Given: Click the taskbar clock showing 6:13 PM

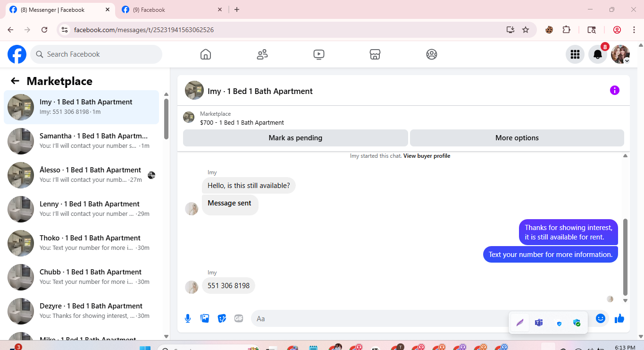Looking at the screenshot, I should (x=625, y=347).
